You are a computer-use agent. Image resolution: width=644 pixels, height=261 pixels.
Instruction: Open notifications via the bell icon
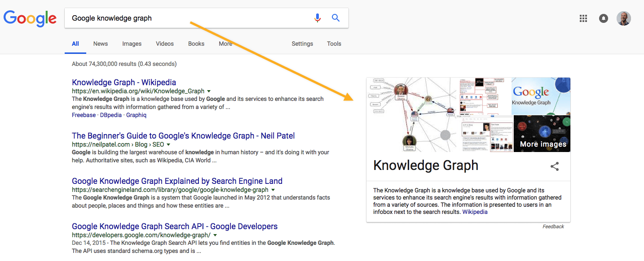coord(603,18)
